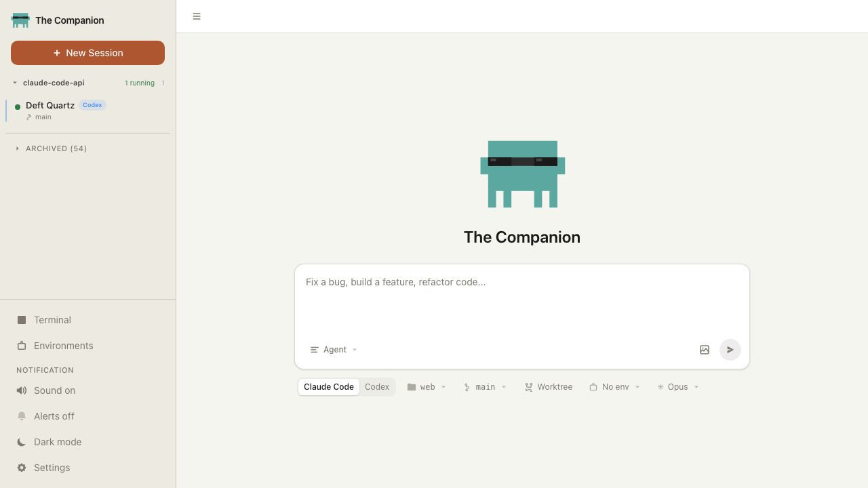Image resolution: width=868 pixels, height=488 pixels.
Task: Select the Codex backend tab
Action: [377, 387]
